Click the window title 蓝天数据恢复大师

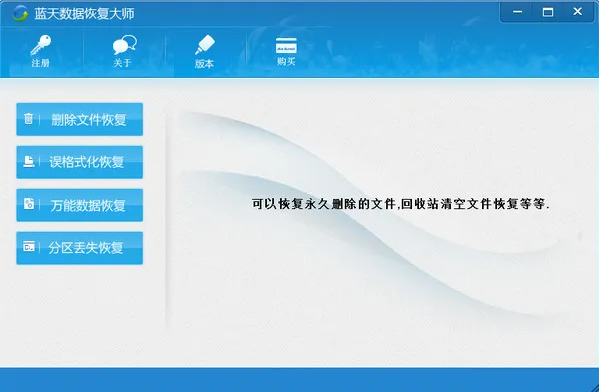[84, 14]
